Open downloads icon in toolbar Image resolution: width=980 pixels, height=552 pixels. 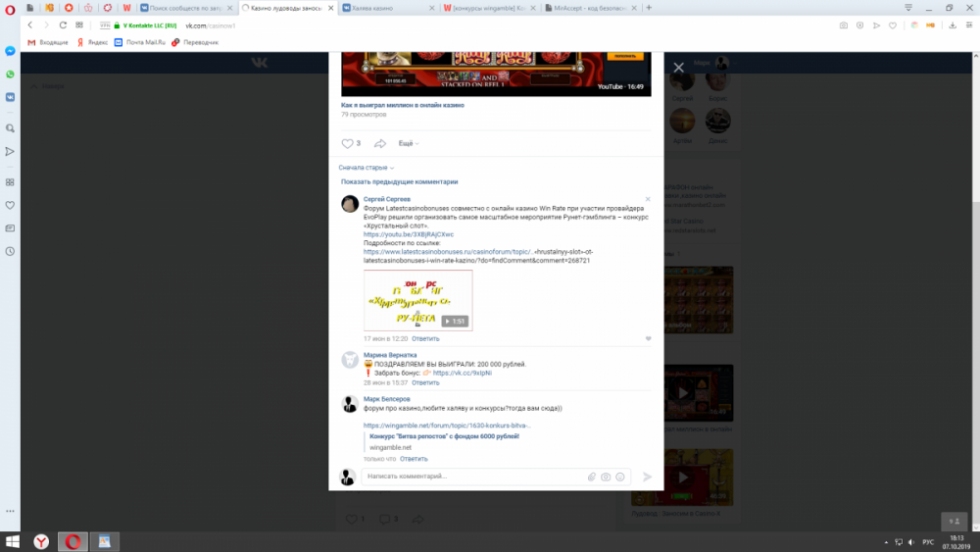953,25
